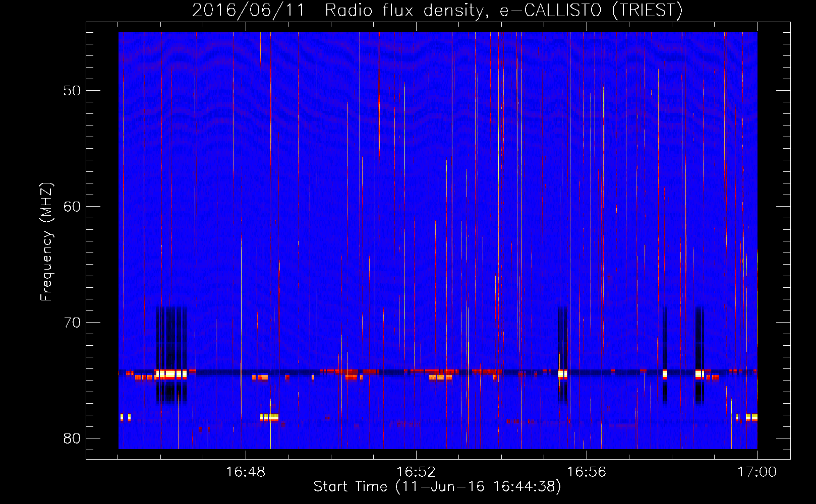Click the '80' frequency tick label
The width and height of the screenshot is (816, 504).
(x=72, y=438)
